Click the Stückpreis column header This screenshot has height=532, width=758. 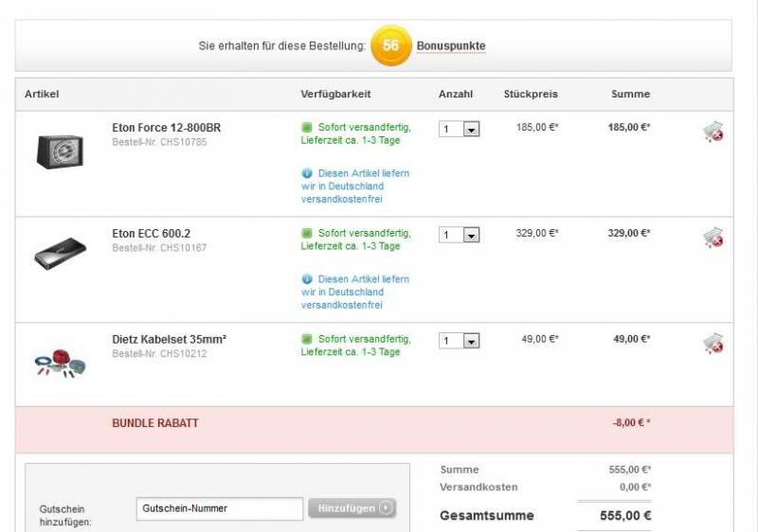531,94
